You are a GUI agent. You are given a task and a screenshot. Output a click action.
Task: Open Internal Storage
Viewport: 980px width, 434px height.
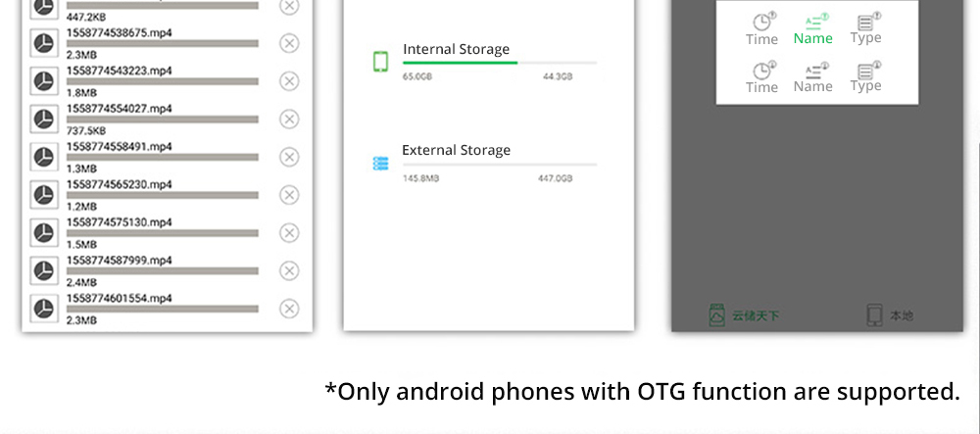pos(456,50)
